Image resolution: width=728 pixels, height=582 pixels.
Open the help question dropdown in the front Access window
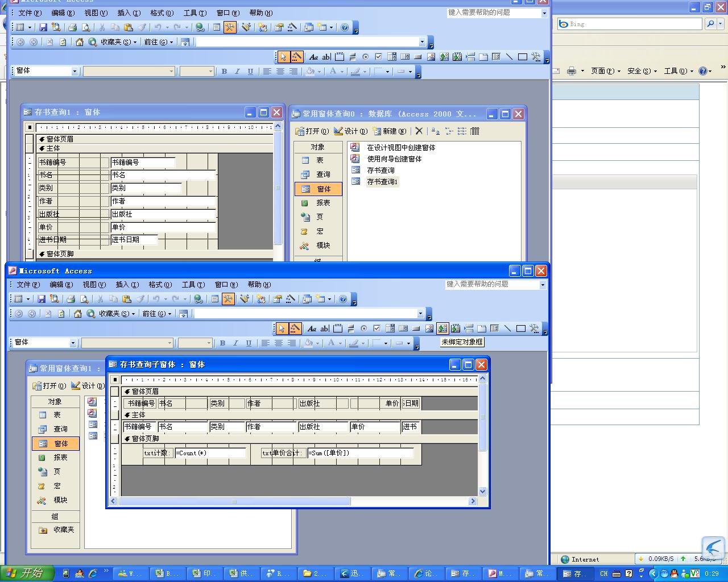(542, 284)
